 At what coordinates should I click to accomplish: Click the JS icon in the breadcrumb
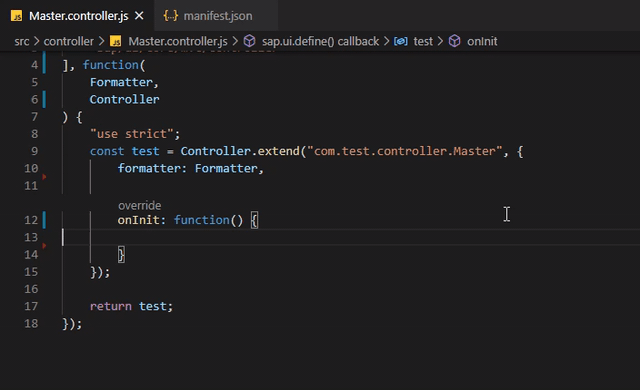[x=116, y=41]
